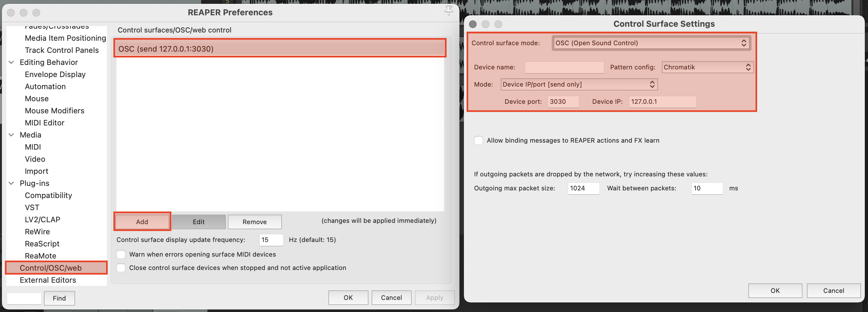Close the Control Surface Settings window
This screenshot has height=312, width=868.
click(x=473, y=24)
